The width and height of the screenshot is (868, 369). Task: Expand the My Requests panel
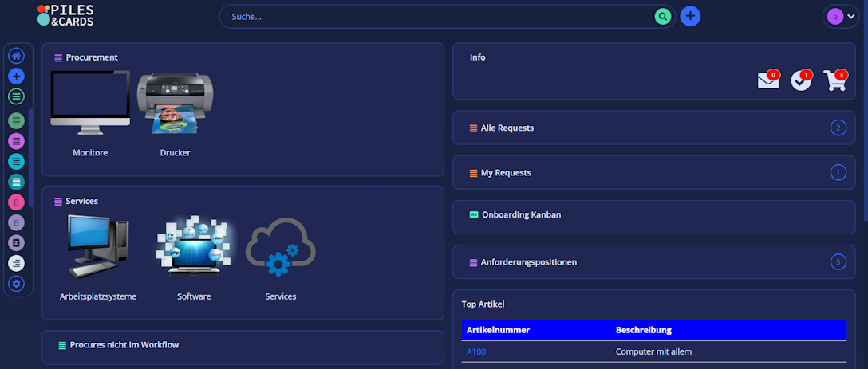tap(506, 173)
